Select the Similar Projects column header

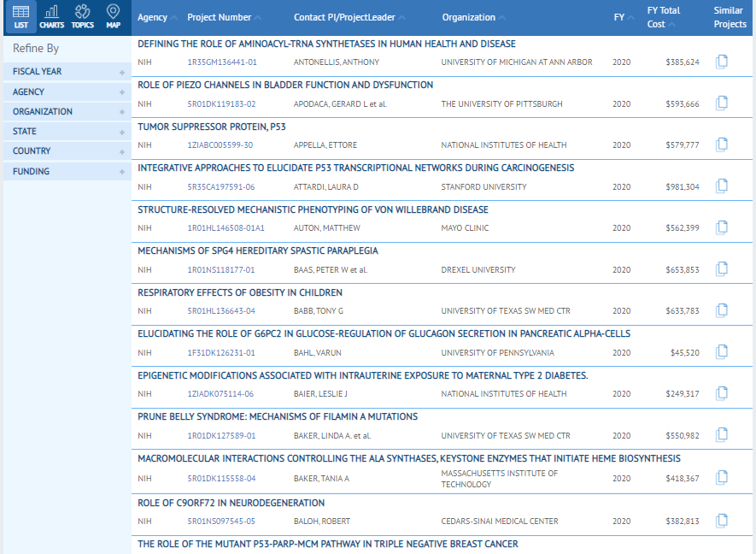[x=730, y=17]
